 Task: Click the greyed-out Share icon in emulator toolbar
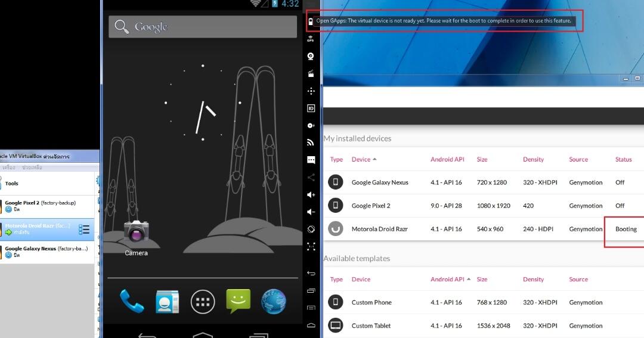click(311, 178)
